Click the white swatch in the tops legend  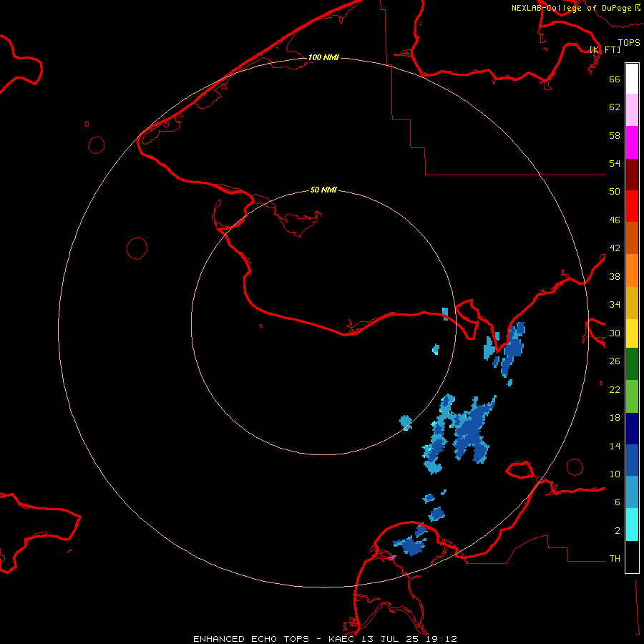click(632, 79)
